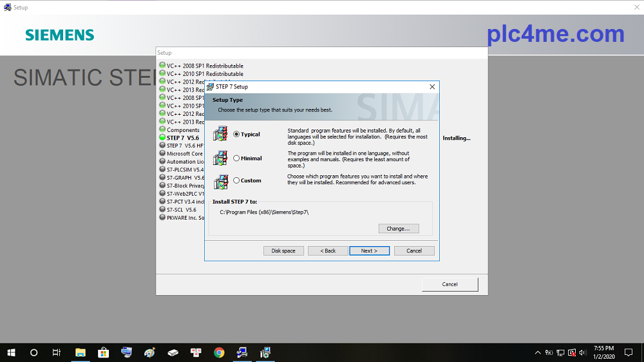Click the Components green status bullet
This screenshot has height=362, width=644.
coord(162,129)
